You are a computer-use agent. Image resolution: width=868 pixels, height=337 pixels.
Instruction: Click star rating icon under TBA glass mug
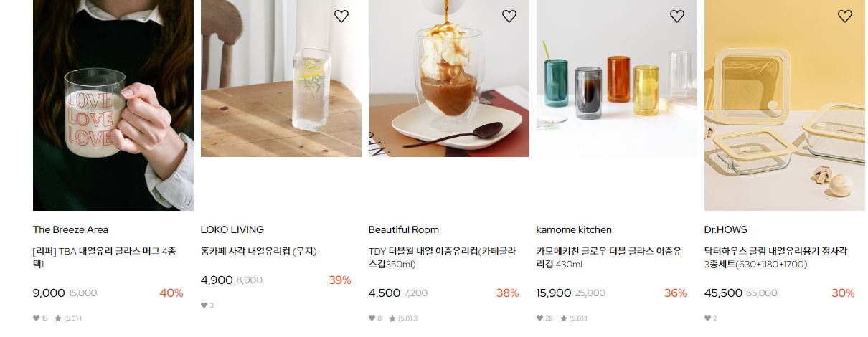tap(58, 318)
